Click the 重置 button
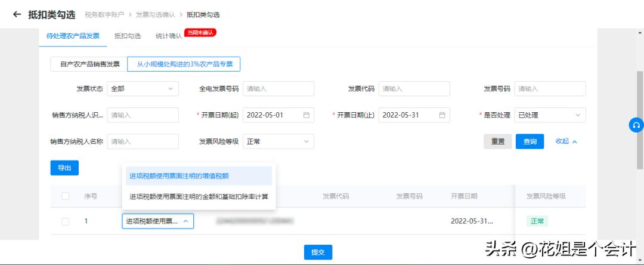This screenshot has height=265, width=644. [x=498, y=141]
